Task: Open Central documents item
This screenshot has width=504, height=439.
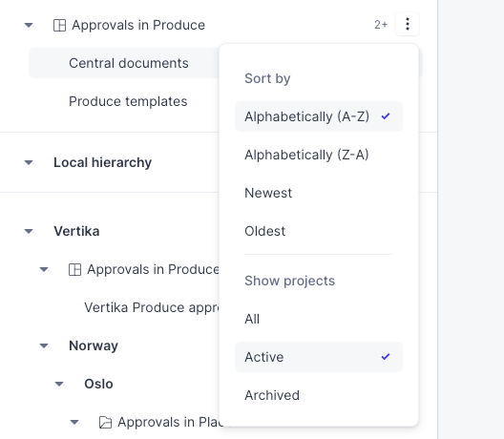Action: pos(129,63)
